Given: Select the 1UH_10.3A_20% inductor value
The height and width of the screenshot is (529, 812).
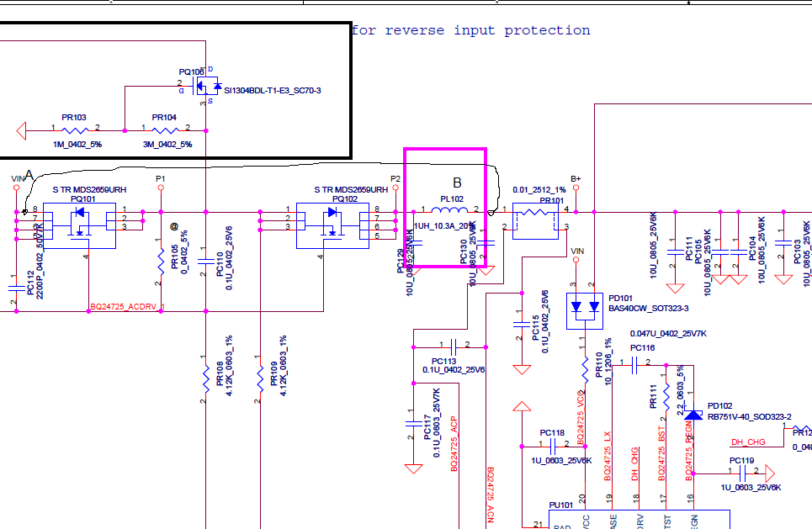Looking at the screenshot, I should click(x=444, y=226).
